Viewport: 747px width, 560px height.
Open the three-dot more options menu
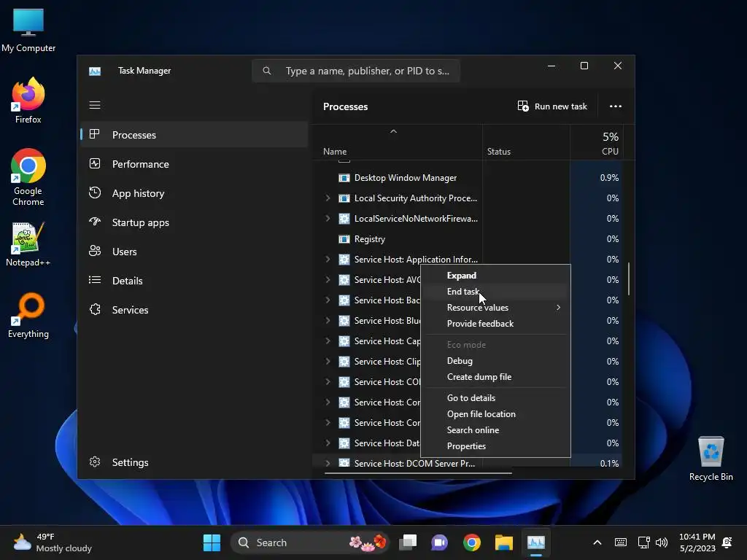(616, 106)
